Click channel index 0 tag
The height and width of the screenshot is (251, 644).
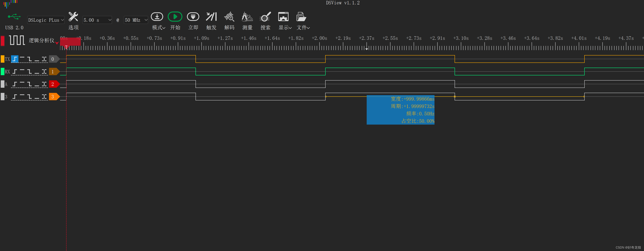[x=54, y=59]
